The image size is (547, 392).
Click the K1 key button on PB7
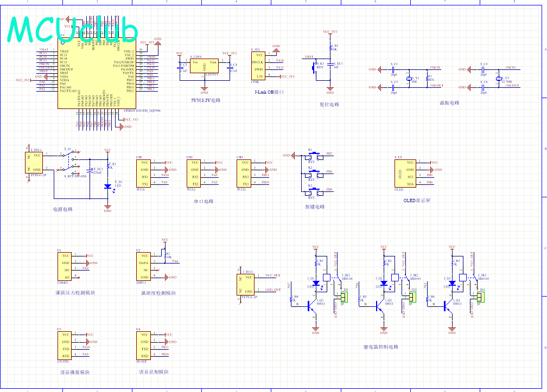click(315, 156)
